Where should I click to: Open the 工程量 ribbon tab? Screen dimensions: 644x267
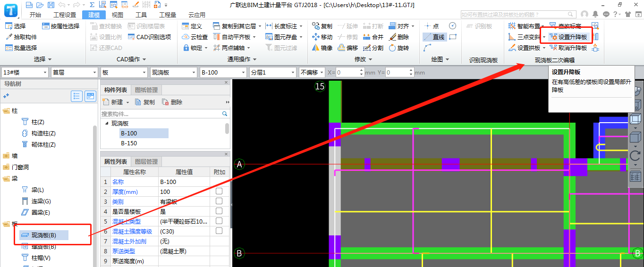coord(168,15)
